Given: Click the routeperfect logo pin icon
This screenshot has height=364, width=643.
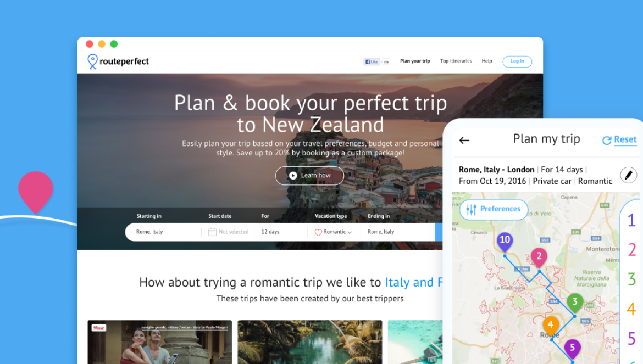Looking at the screenshot, I should coord(93,61).
